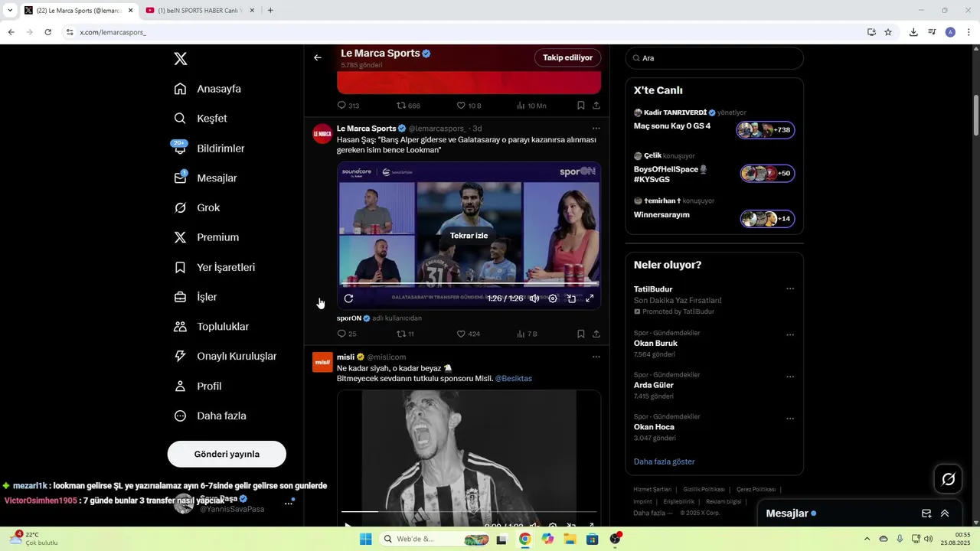
Task: Open Premium page
Action: [207, 237]
